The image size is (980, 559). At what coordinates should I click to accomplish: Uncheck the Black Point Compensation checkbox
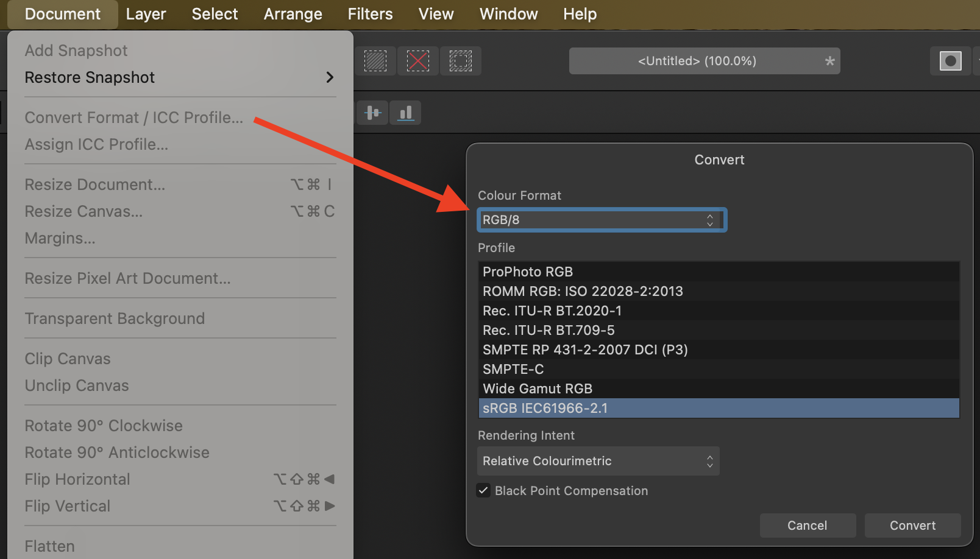(x=483, y=490)
